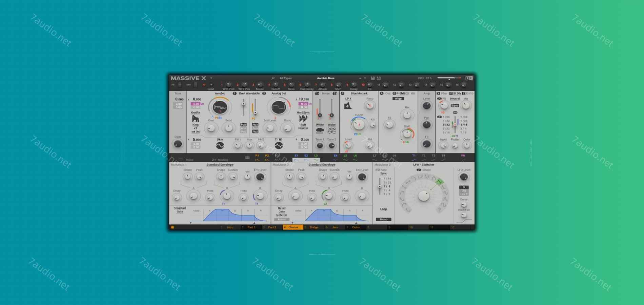Open the Blue Monark filter type menu
Viewport: 644px width, 305px height.
pos(359,94)
